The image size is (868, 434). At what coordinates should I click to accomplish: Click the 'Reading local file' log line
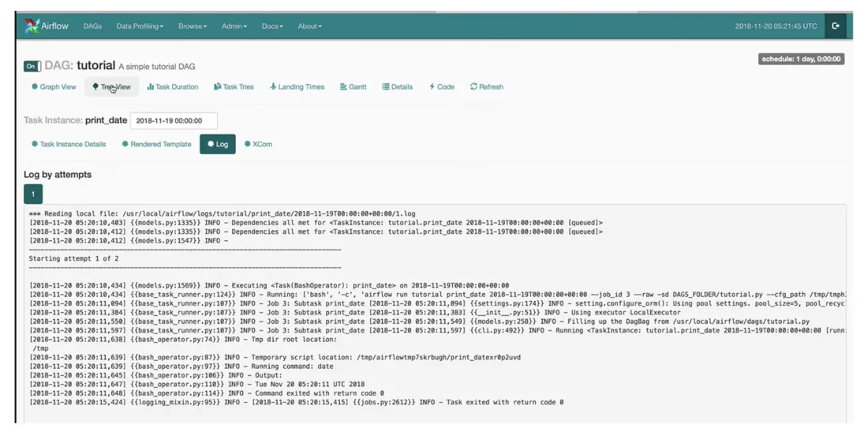(x=222, y=213)
